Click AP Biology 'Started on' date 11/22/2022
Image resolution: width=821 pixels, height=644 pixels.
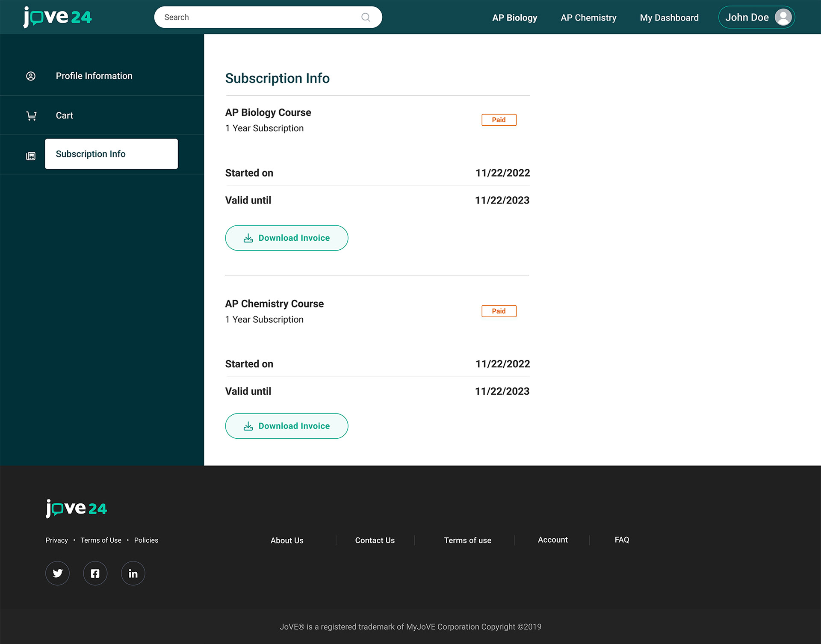502,173
